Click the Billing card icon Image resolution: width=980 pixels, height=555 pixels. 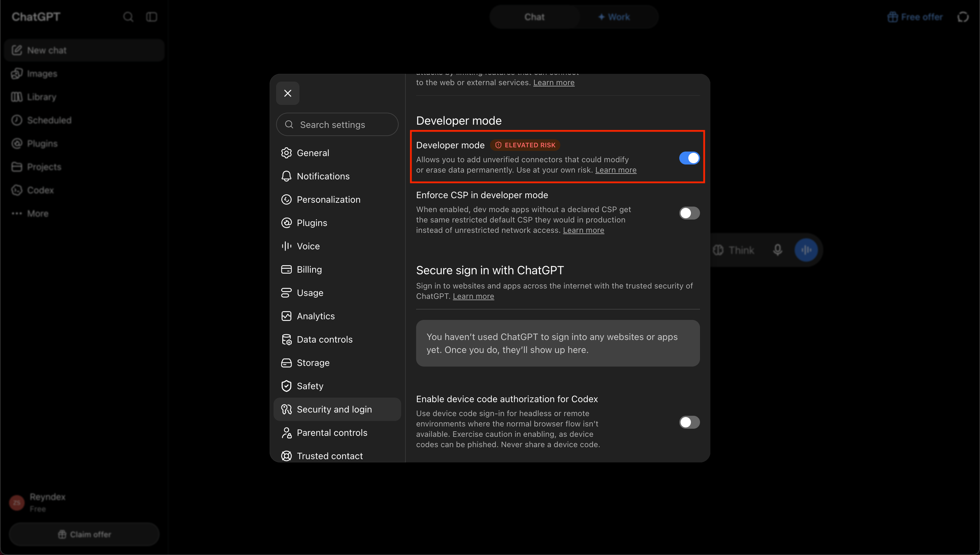[x=286, y=269]
